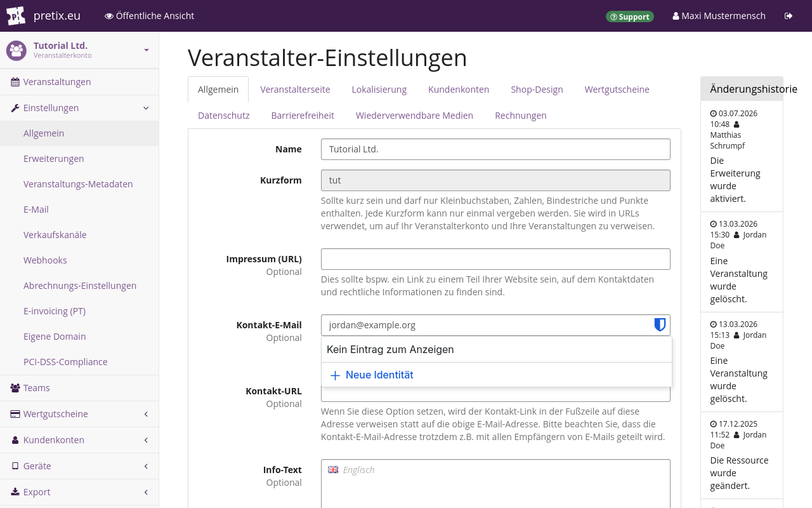Open Eigene Domain settings
Image resolution: width=812 pixels, height=508 pixels.
point(79,337)
